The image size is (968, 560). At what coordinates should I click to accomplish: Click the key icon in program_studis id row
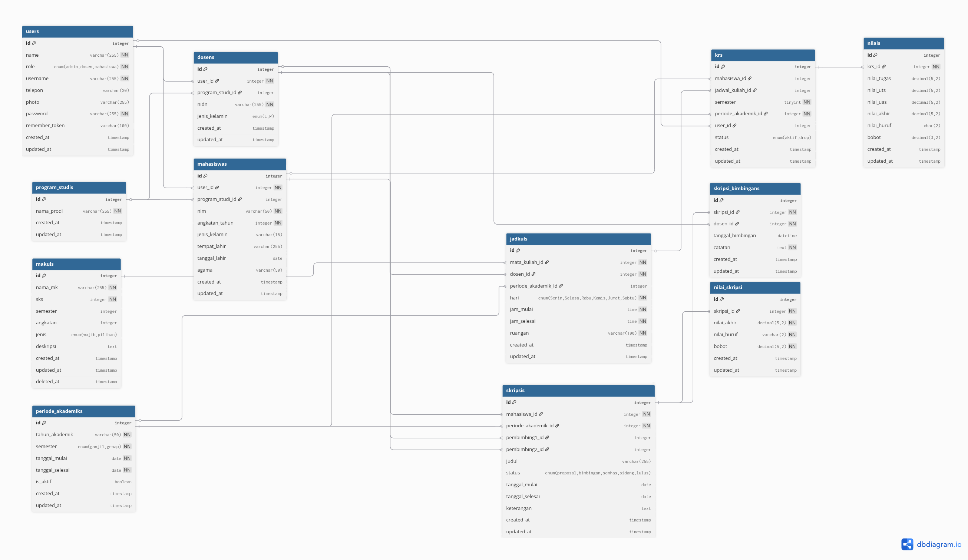click(x=44, y=199)
